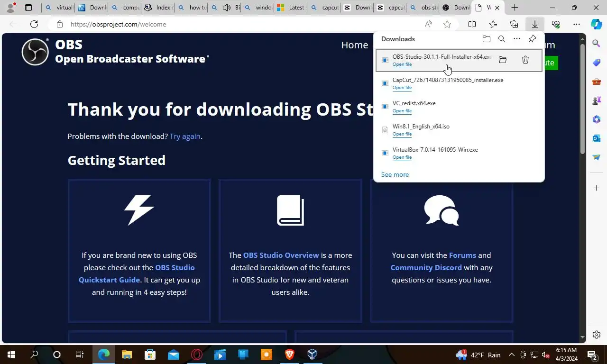Click See more in Downloads panel
This screenshot has width=607, height=364.
(395, 174)
